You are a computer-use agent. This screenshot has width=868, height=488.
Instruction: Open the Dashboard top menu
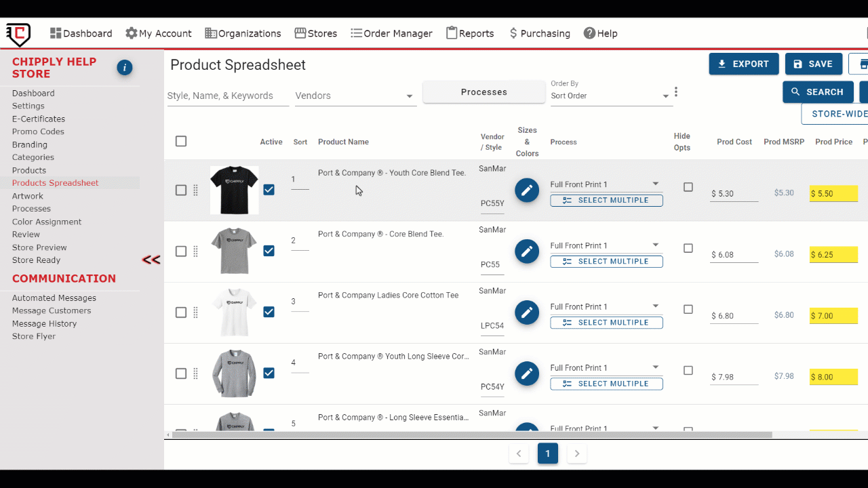(x=81, y=33)
